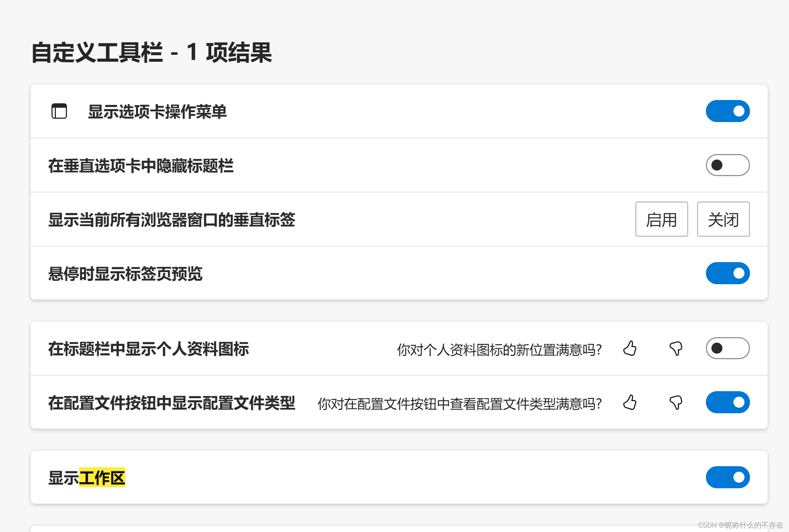Enable 在标题栏中显示个人资料图标 switch
This screenshot has width=789, height=532.
[727, 348]
